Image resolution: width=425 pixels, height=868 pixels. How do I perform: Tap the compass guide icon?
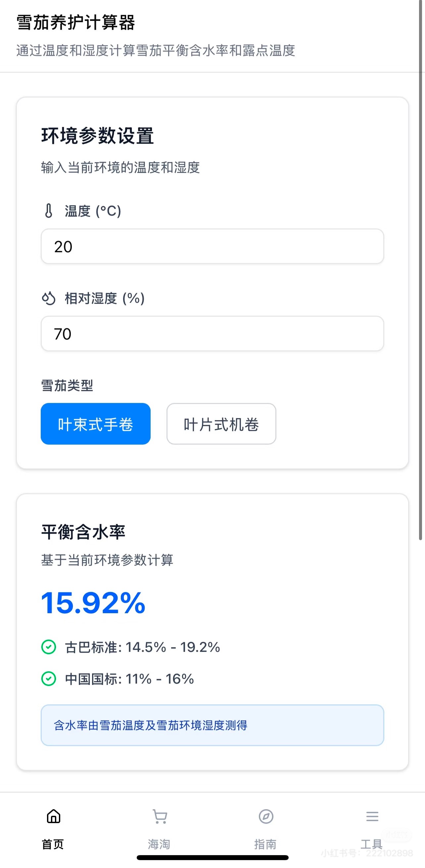pyautogui.click(x=266, y=816)
